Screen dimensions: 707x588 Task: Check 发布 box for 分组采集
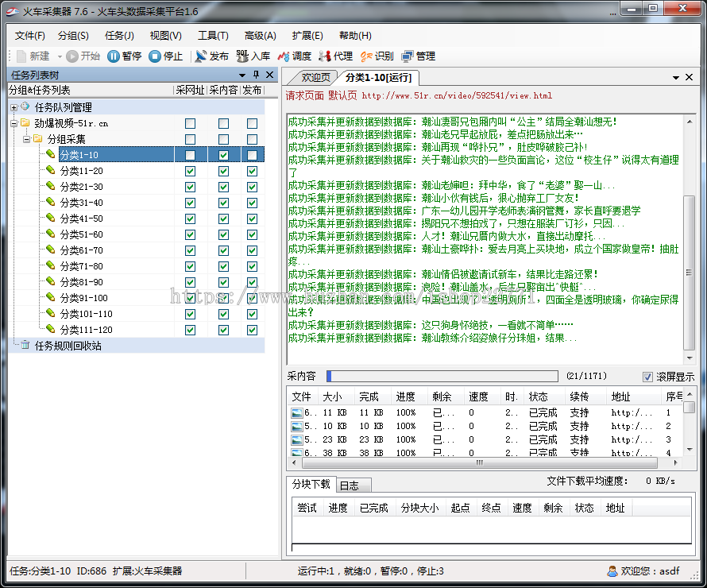point(252,139)
